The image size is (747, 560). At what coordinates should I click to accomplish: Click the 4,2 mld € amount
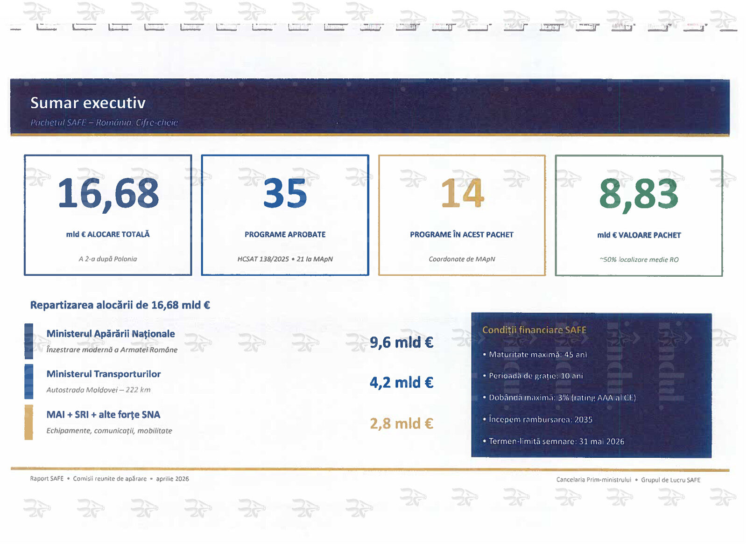(x=402, y=383)
